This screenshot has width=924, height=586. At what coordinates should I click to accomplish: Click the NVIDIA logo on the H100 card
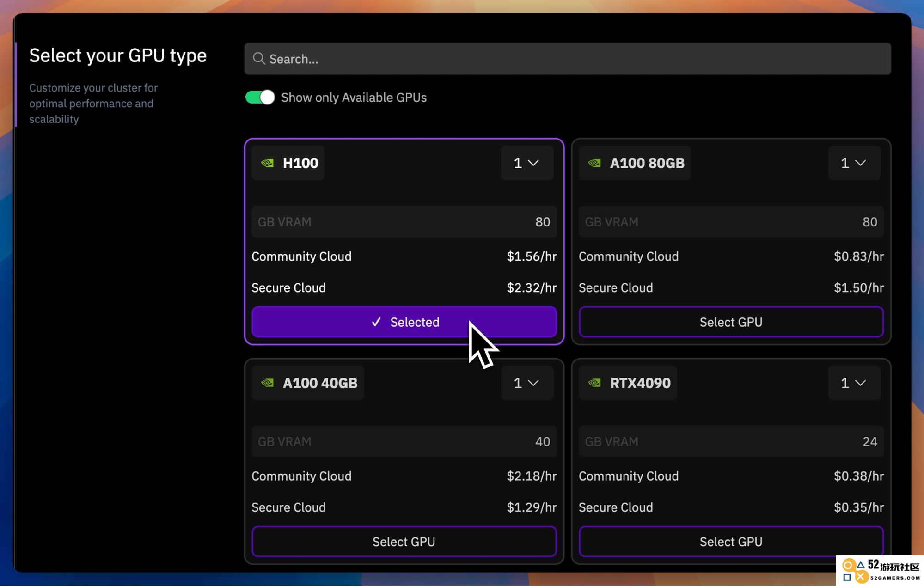[x=268, y=163]
